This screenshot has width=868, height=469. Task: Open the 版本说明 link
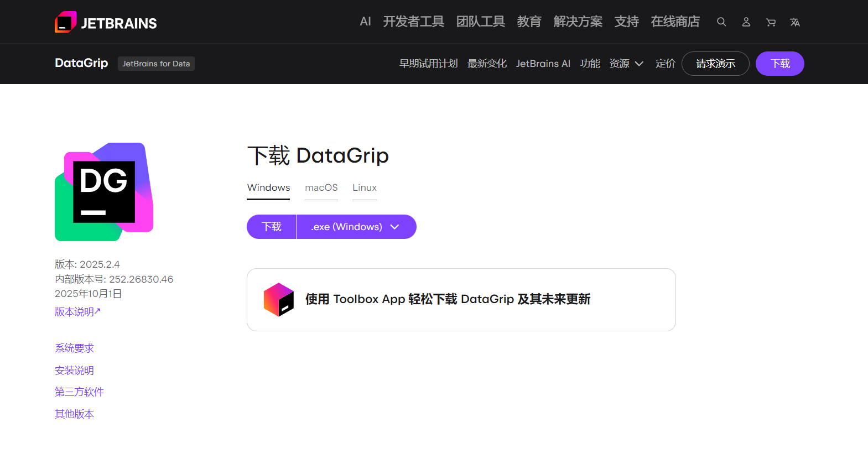[77, 312]
